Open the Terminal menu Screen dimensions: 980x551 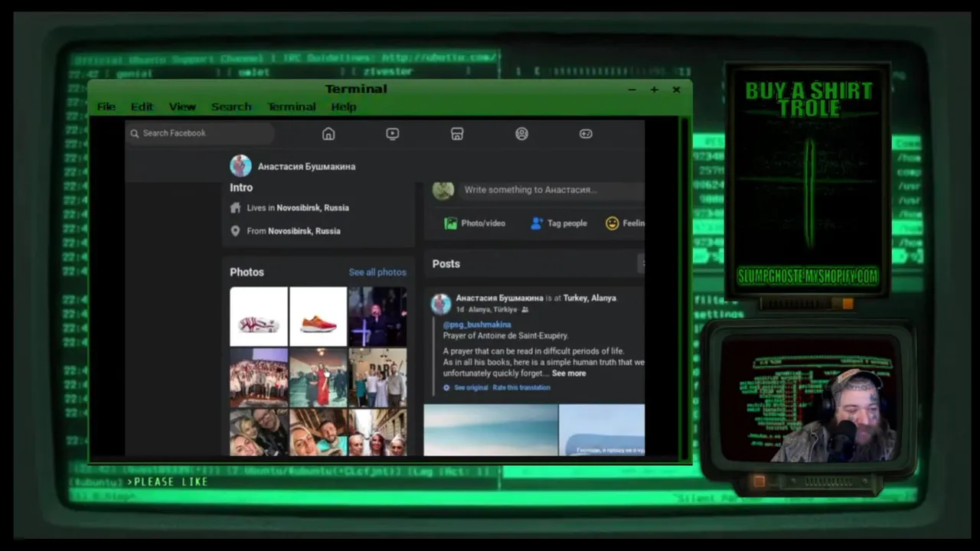pos(291,107)
